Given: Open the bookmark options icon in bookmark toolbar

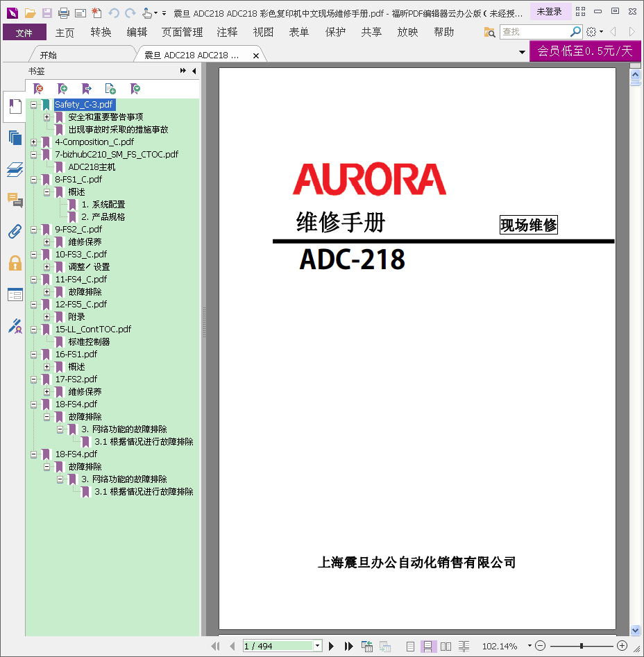Looking at the screenshot, I should coord(135,88).
